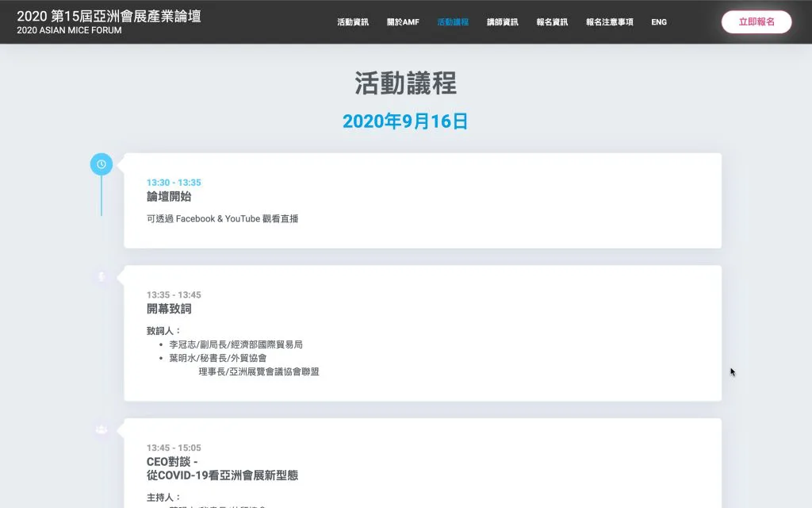Click the faded group icon beside CEO對談

[x=101, y=429]
